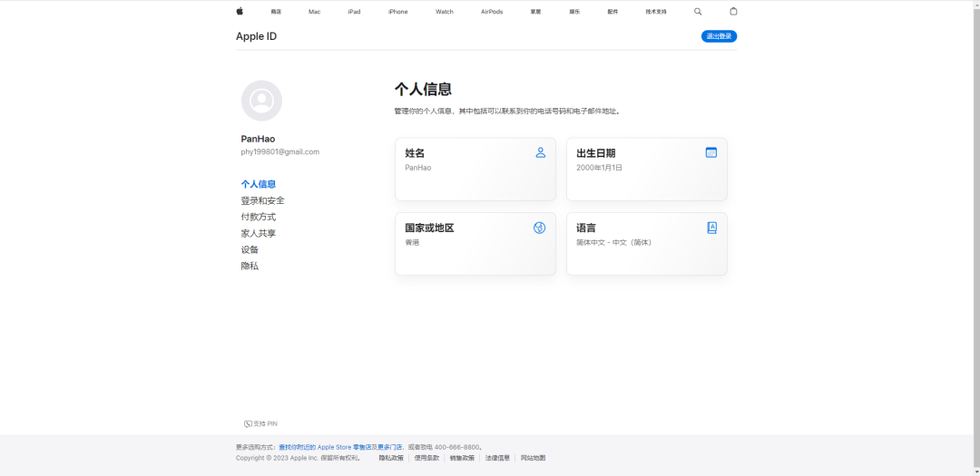Open the 技术支持 navigation item
The height and width of the screenshot is (476, 980).
656,12
